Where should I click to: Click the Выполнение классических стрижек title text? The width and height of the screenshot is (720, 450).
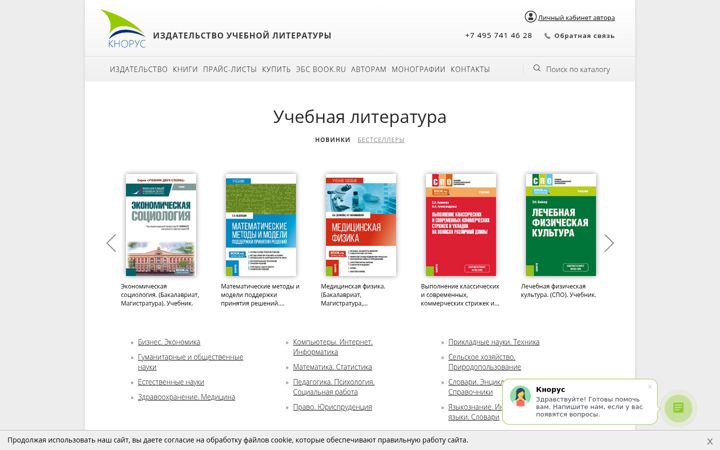(460, 295)
